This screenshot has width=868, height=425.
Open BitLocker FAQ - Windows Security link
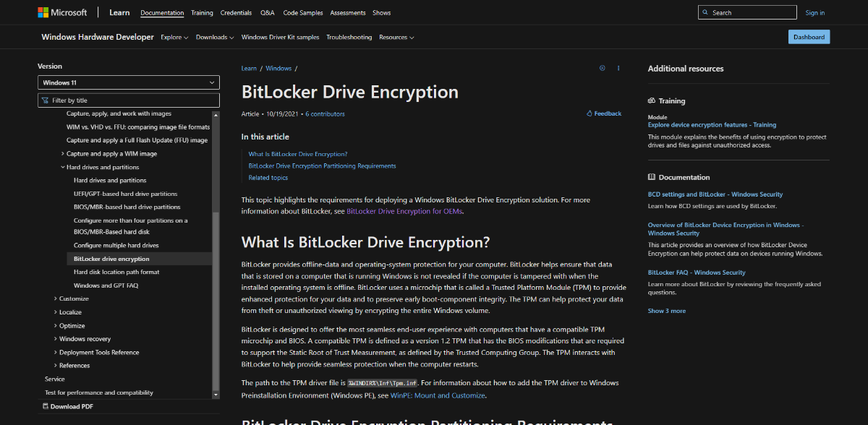click(697, 272)
